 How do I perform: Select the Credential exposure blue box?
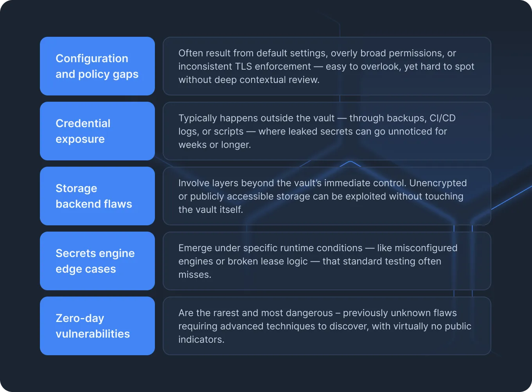(97, 131)
